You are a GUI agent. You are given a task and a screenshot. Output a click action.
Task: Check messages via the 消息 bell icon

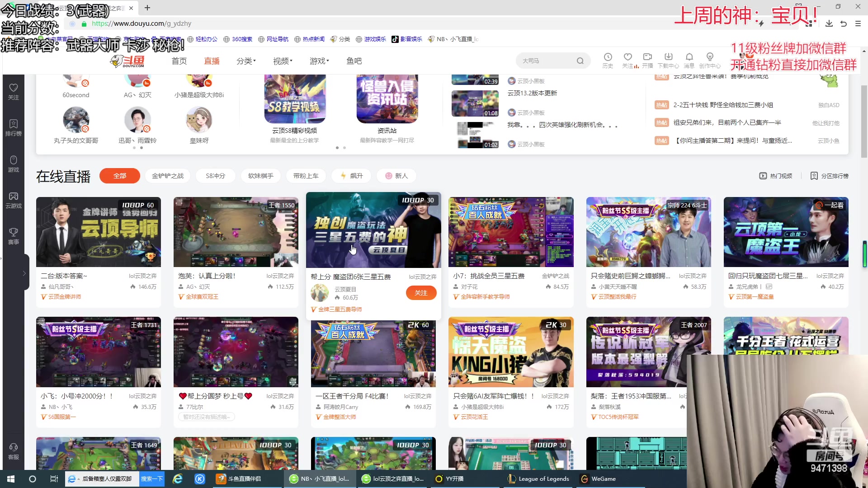[689, 60]
